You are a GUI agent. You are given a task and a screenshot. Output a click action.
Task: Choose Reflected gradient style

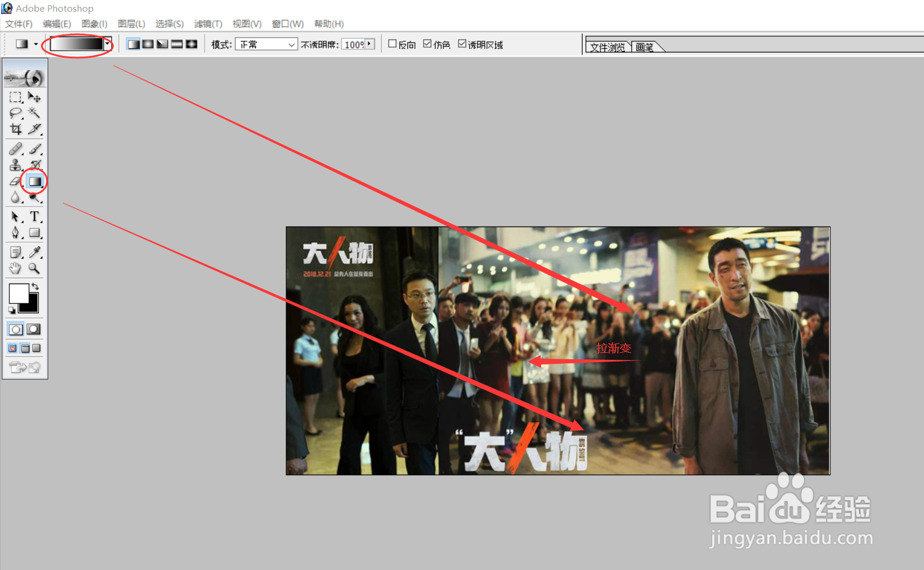coord(177,44)
